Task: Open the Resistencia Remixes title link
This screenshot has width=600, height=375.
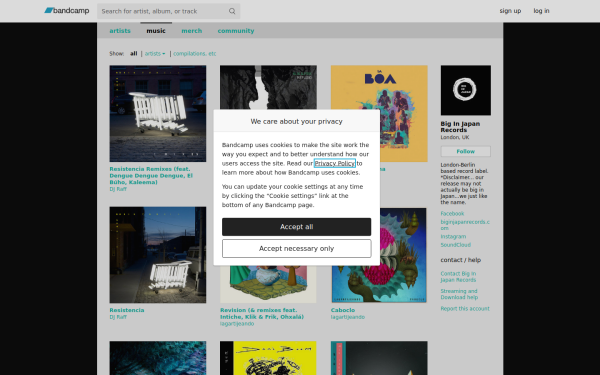Action: 151,175
